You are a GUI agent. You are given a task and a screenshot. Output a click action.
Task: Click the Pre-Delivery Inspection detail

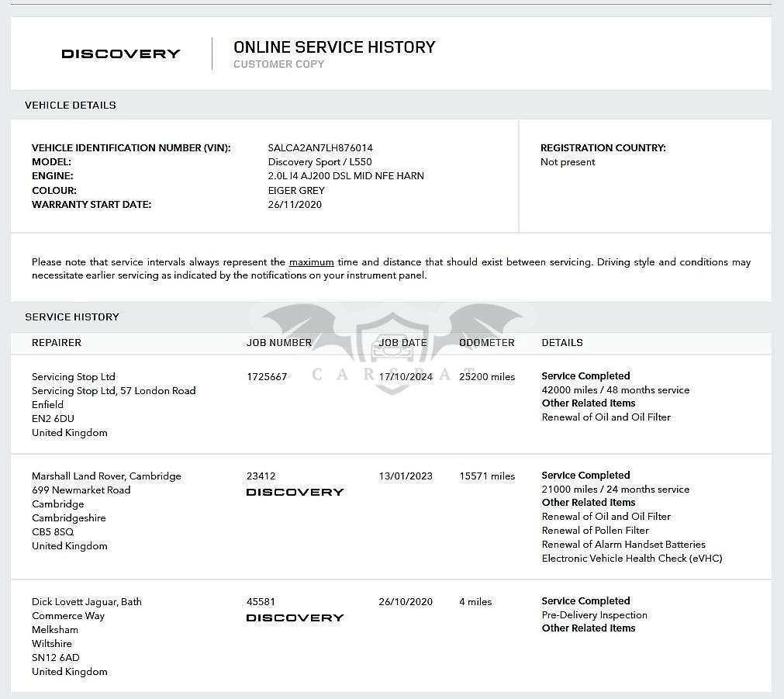coord(595,615)
